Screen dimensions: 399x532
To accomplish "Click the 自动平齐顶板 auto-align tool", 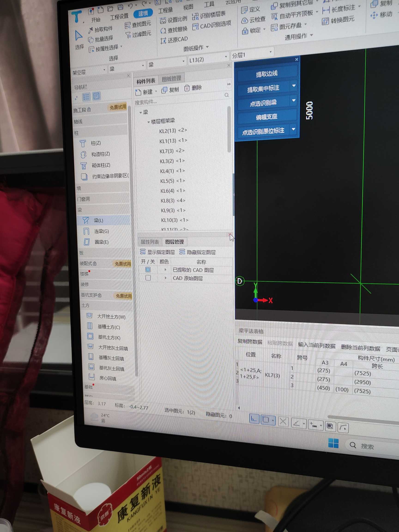I will [295, 16].
